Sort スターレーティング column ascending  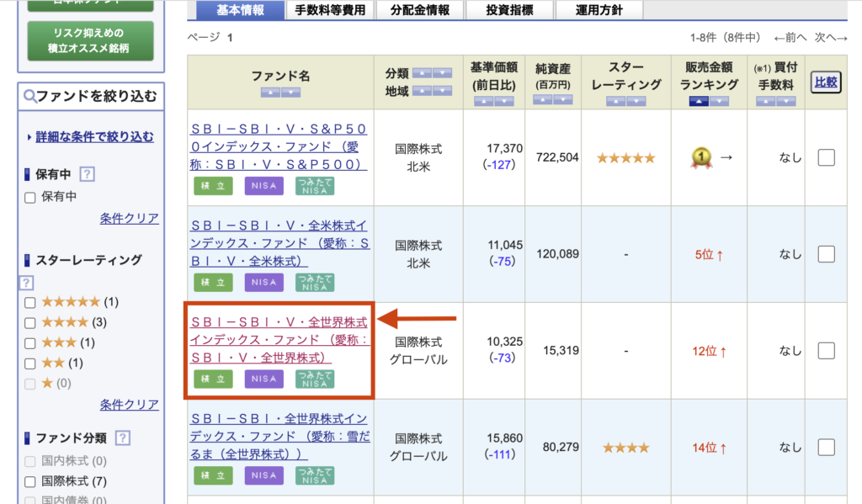point(615,101)
